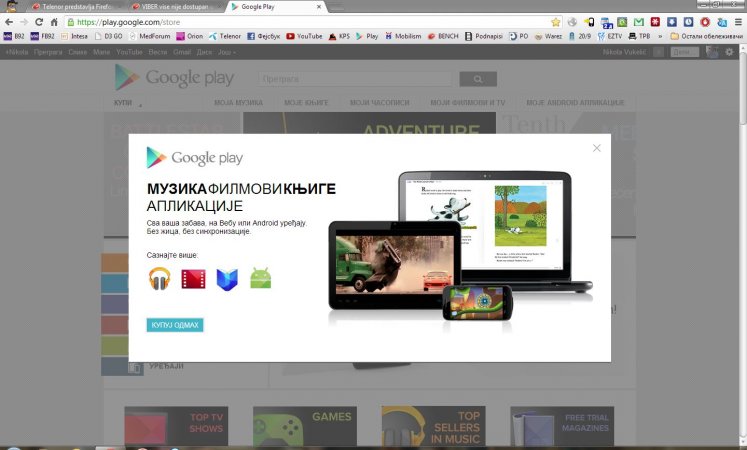Open +Nikola in Google bar

pos(17,52)
